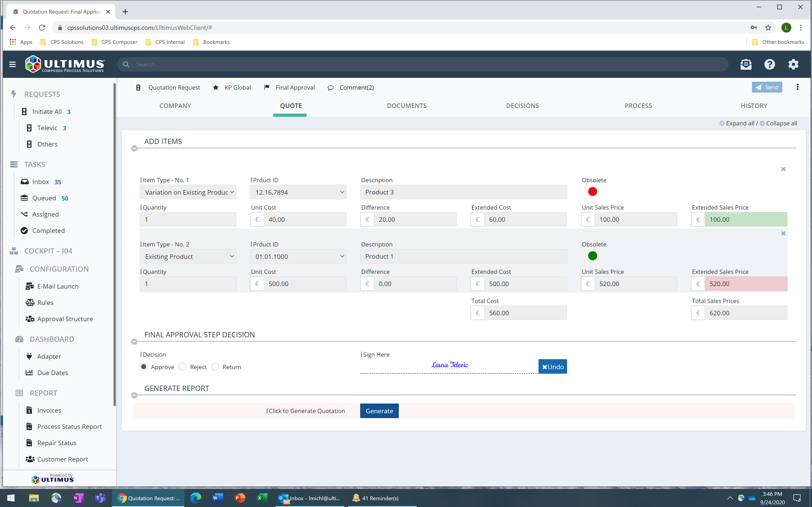Click the red Obsolete indicator dot
Image resolution: width=812 pixels, height=507 pixels.
pos(592,191)
